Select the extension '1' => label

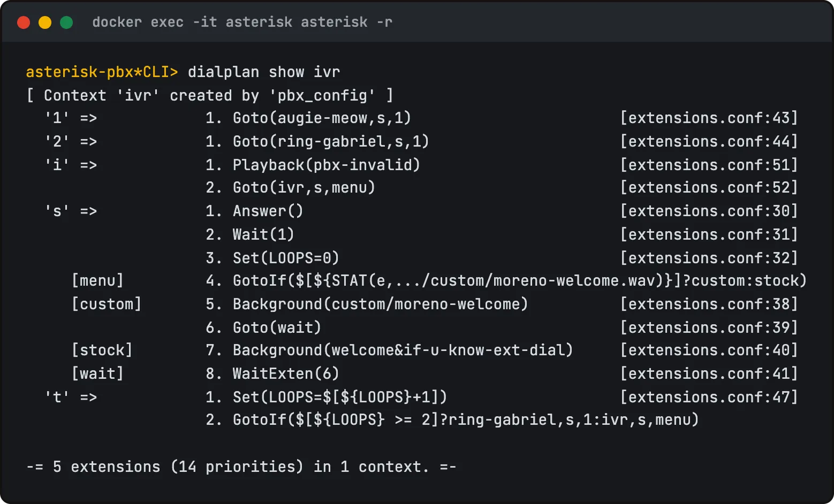coord(71,118)
